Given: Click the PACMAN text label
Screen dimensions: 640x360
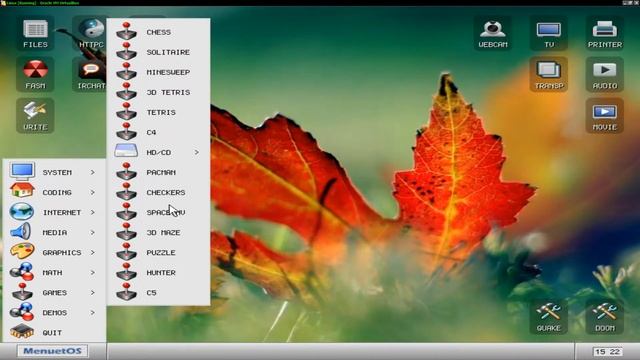Looking at the screenshot, I should click(x=161, y=172).
